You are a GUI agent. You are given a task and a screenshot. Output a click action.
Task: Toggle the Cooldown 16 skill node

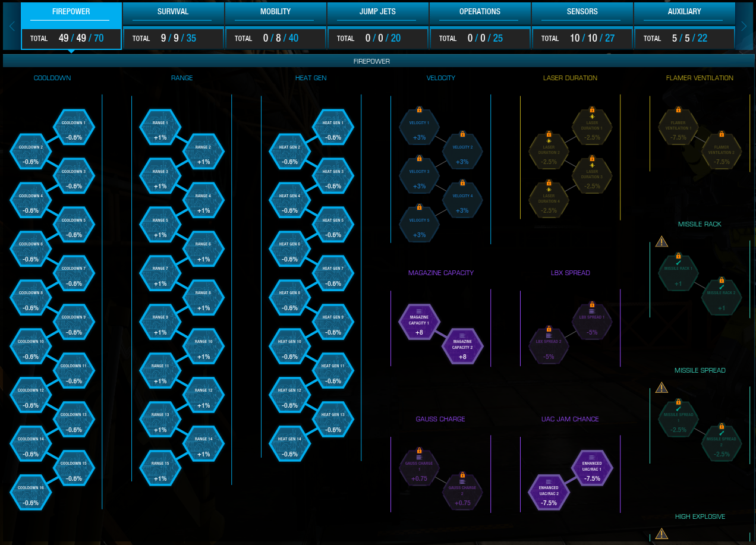point(30,494)
